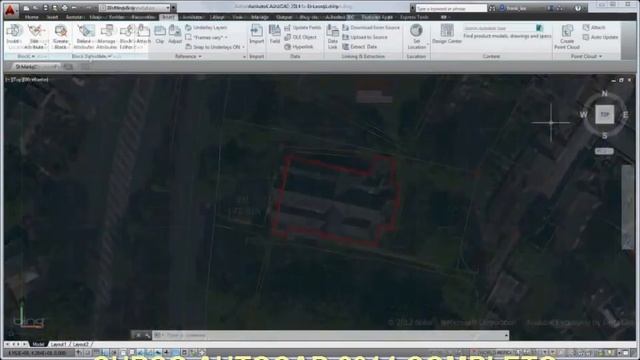Switch to the Model layout tab
This screenshot has height=360, width=640.
point(38,344)
